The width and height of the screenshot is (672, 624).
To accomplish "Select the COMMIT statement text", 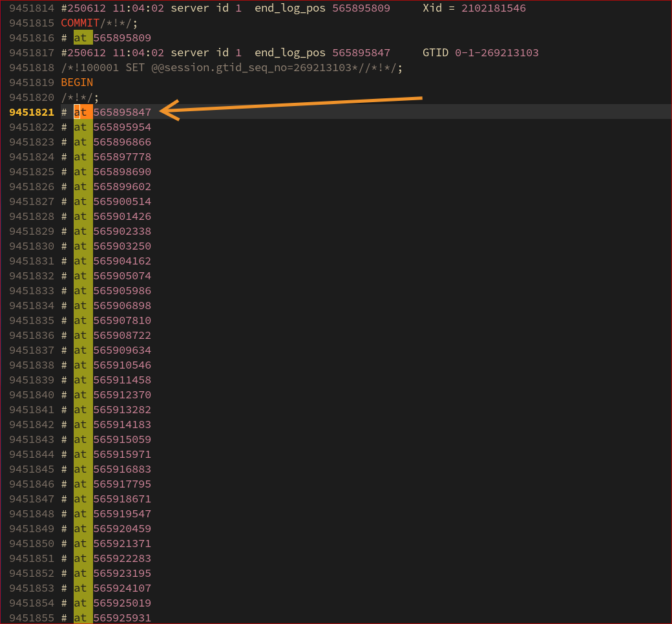I will pyautogui.click(x=78, y=23).
